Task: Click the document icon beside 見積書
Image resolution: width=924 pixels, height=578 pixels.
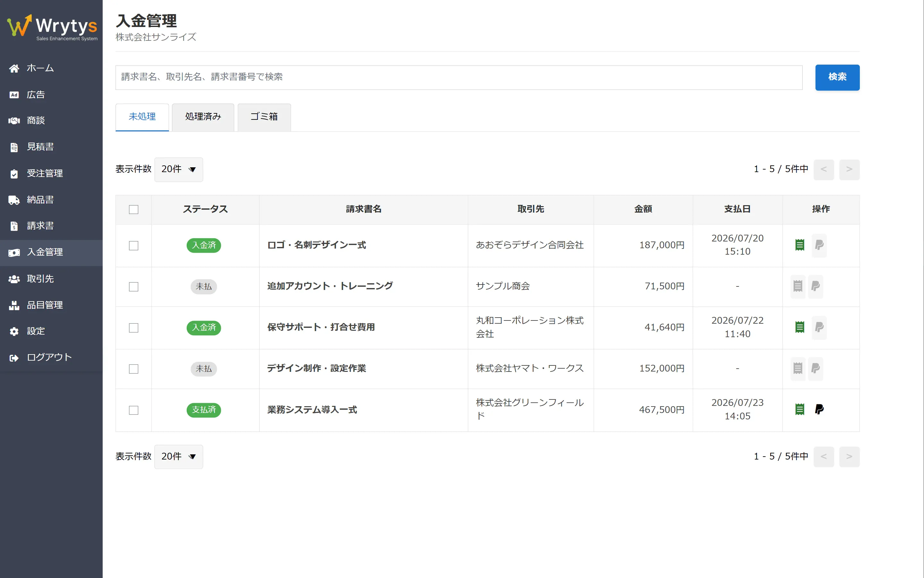Action: coord(14,147)
